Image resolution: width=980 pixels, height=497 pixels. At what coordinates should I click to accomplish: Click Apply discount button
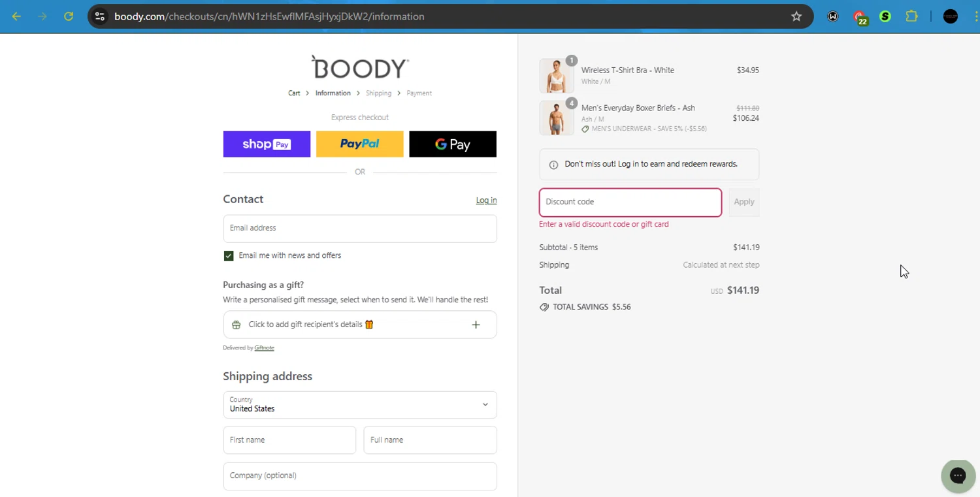[744, 202]
